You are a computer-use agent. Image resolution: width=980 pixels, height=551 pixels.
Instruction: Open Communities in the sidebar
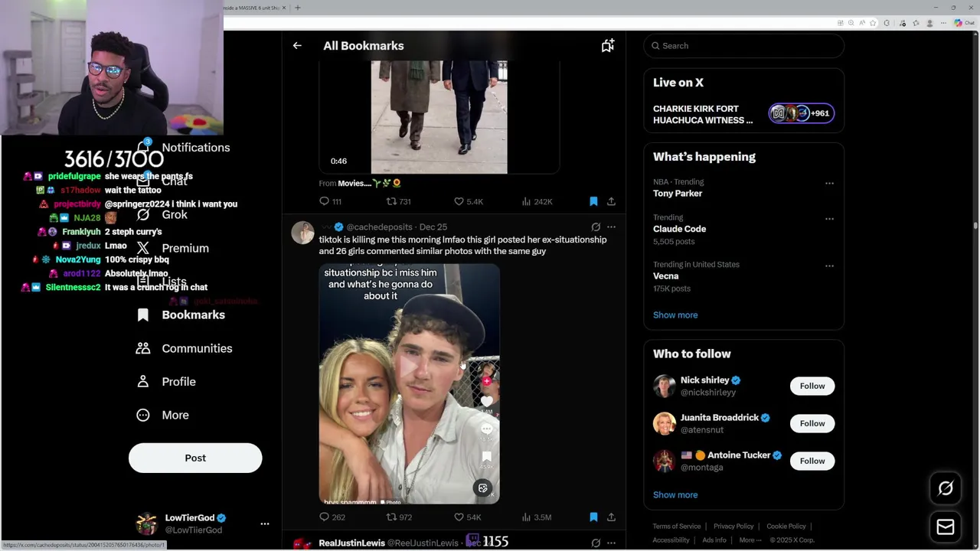click(x=184, y=348)
